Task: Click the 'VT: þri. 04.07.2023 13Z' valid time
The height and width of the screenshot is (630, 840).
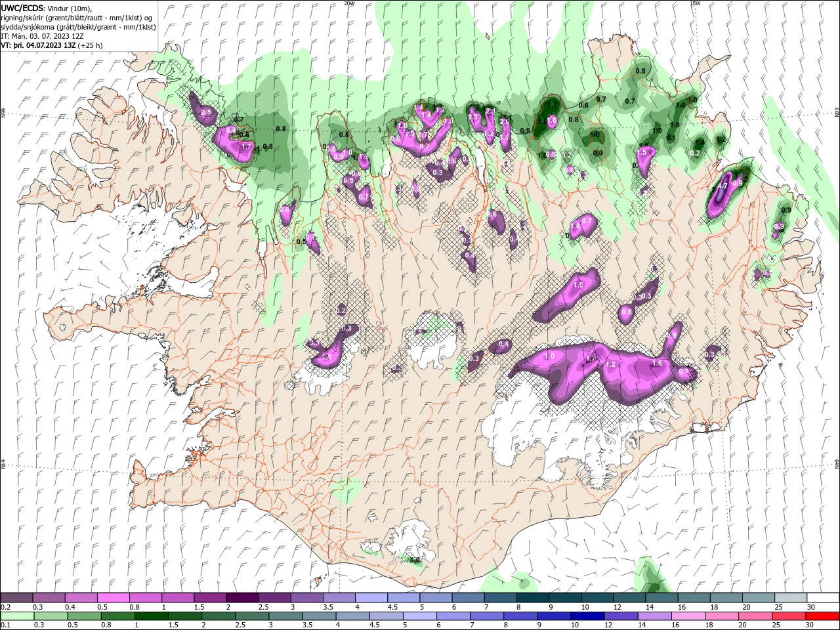Action: point(38,45)
